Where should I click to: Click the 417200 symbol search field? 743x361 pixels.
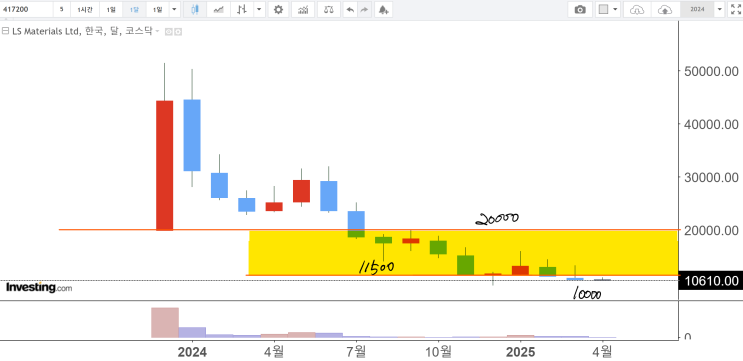(x=27, y=9)
